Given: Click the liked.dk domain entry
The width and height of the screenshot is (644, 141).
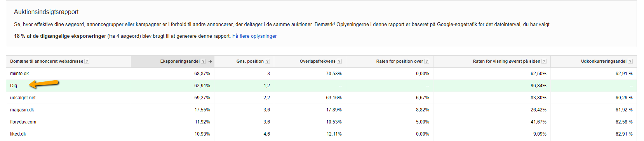Looking at the screenshot, I should click(x=18, y=134).
